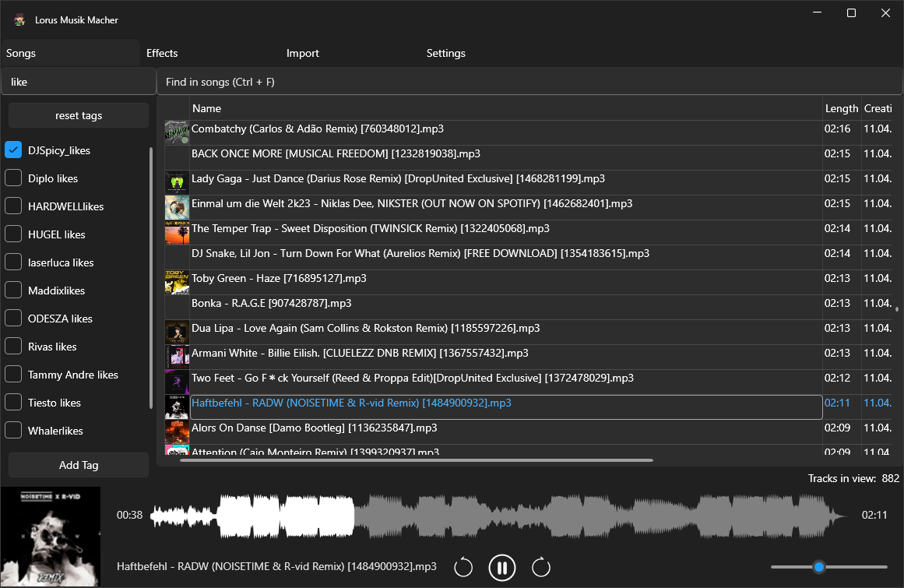Screen dimensions: 904x588
Task: Switch to the Effects tab
Action: pos(162,53)
